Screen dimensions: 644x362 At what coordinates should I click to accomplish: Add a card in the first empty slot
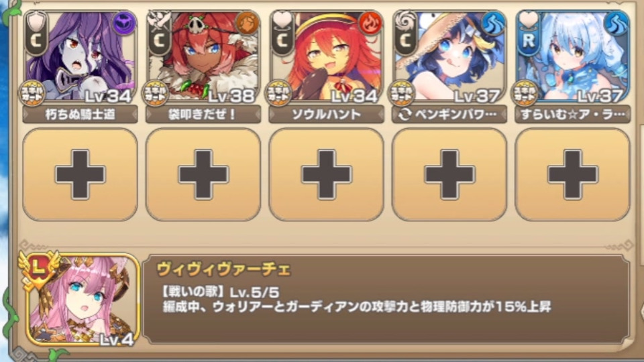[80, 174]
